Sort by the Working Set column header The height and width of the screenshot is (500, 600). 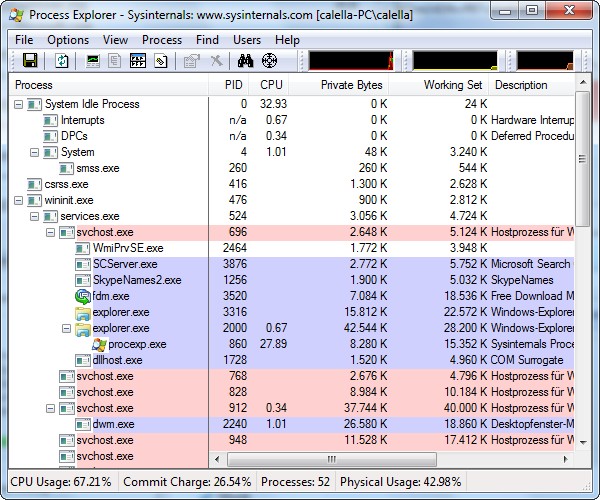[439, 85]
